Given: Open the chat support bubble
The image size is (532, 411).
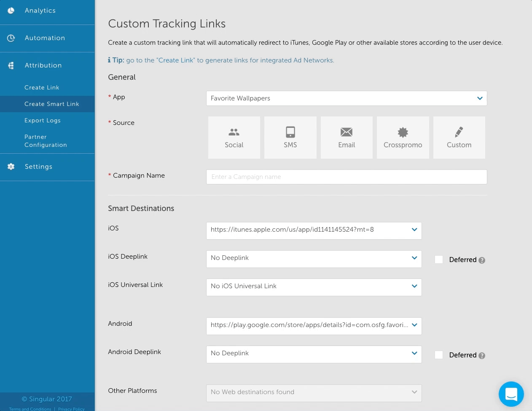Looking at the screenshot, I should click(x=511, y=394).
